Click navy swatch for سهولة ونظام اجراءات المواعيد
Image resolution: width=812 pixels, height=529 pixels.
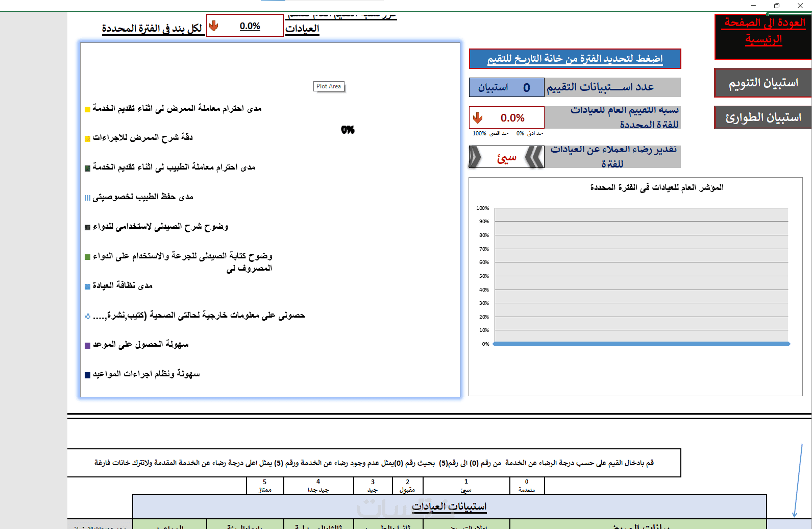87,375
